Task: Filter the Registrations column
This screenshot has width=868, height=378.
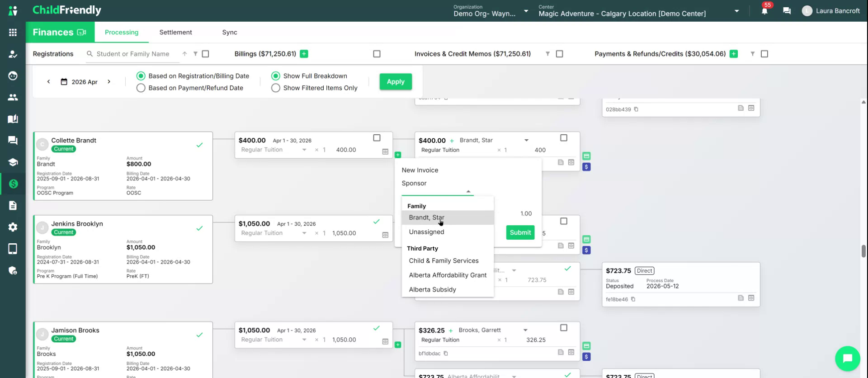Action: (195, 54)
